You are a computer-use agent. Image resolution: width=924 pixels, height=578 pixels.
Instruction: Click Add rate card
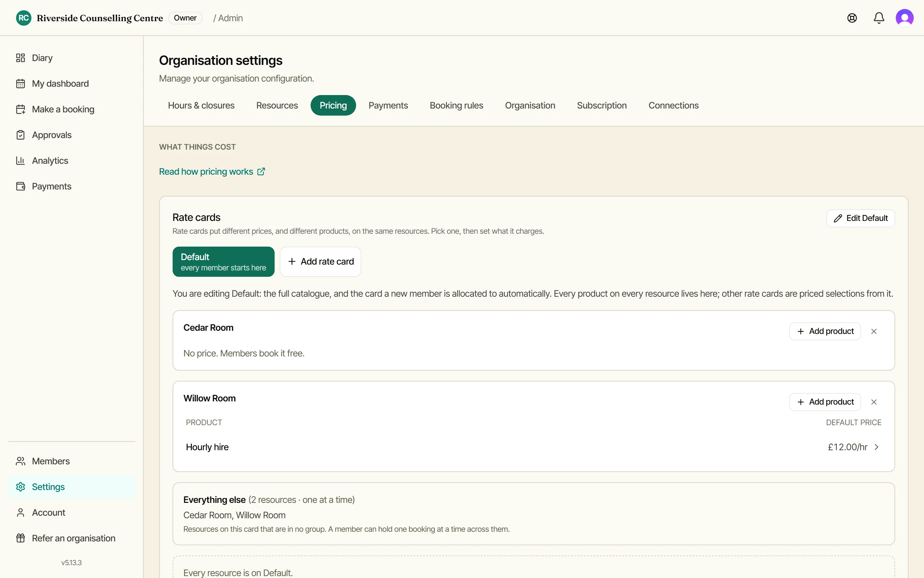[320, 261]
